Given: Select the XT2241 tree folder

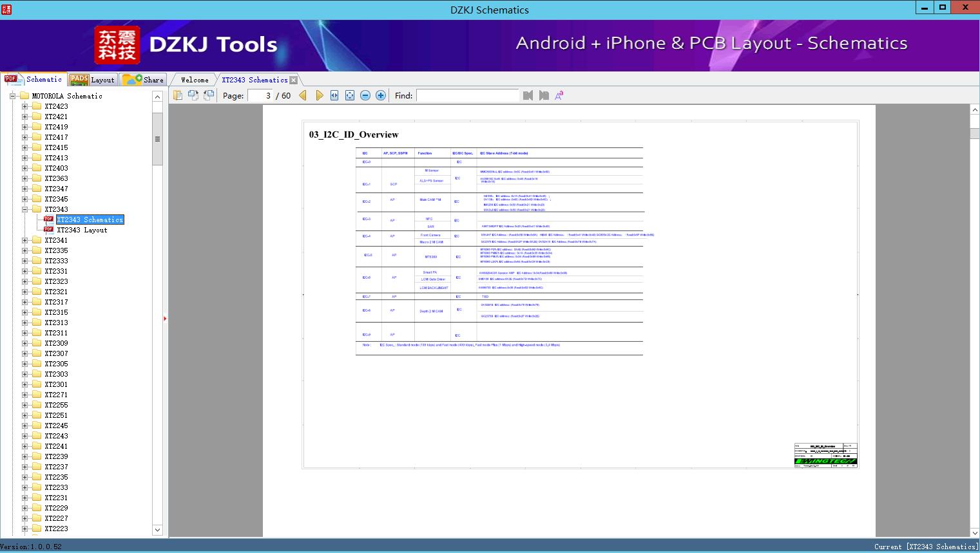Looking at the screenshot, I should pyautogui.click(x=56, y=446).
